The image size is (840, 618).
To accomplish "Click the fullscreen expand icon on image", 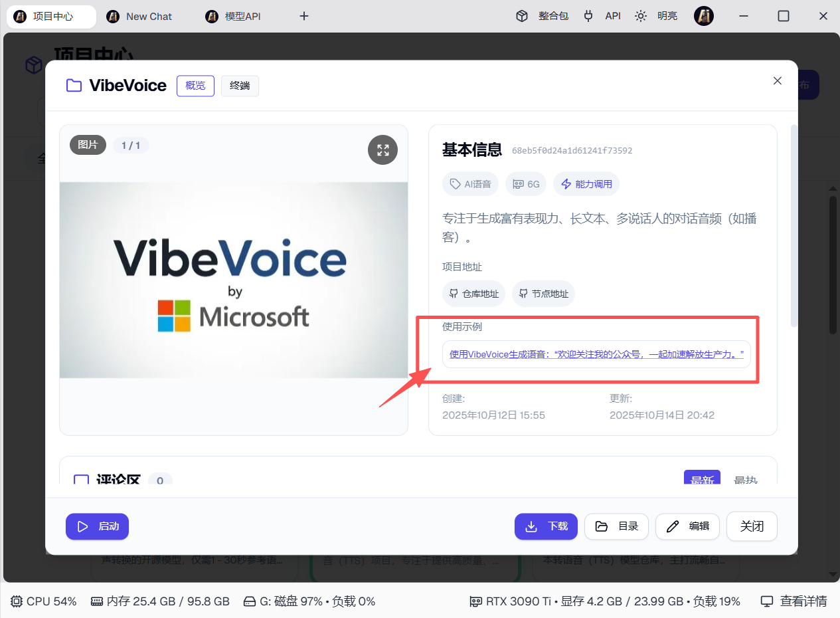I will 382,150.
